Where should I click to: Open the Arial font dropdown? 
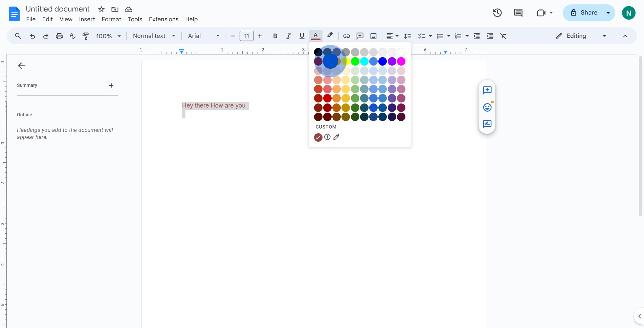pyautogui.click(x=204, y=36)
